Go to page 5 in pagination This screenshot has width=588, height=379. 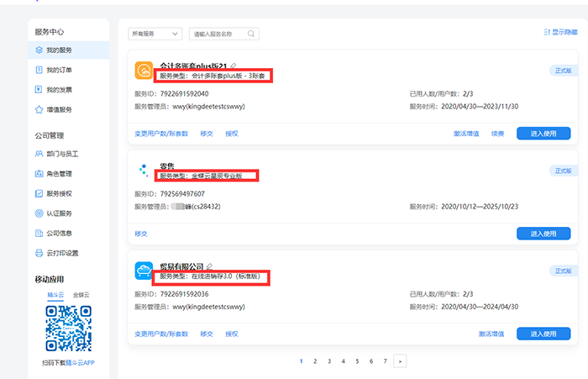click(x=357, y=361)
